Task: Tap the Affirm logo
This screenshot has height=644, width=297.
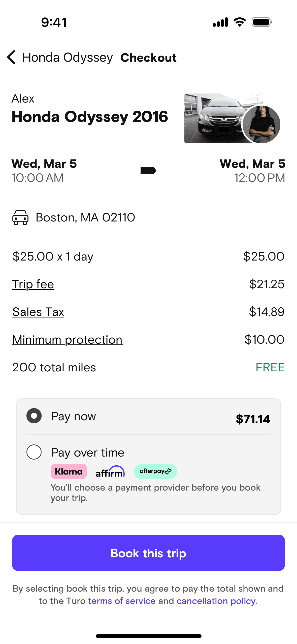Action: [110, 472]
